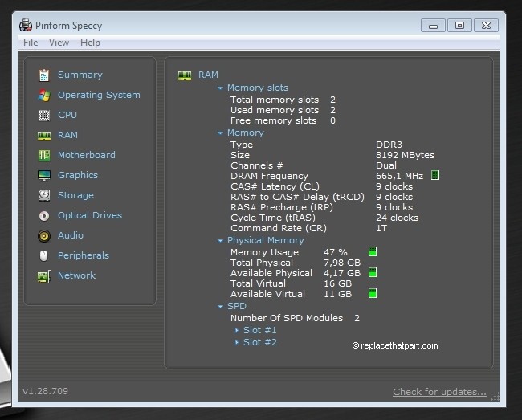The width and height of the screenshot is (522, 420).
Task: Collapse the Memory section
Action: click(x=220, y=133)
